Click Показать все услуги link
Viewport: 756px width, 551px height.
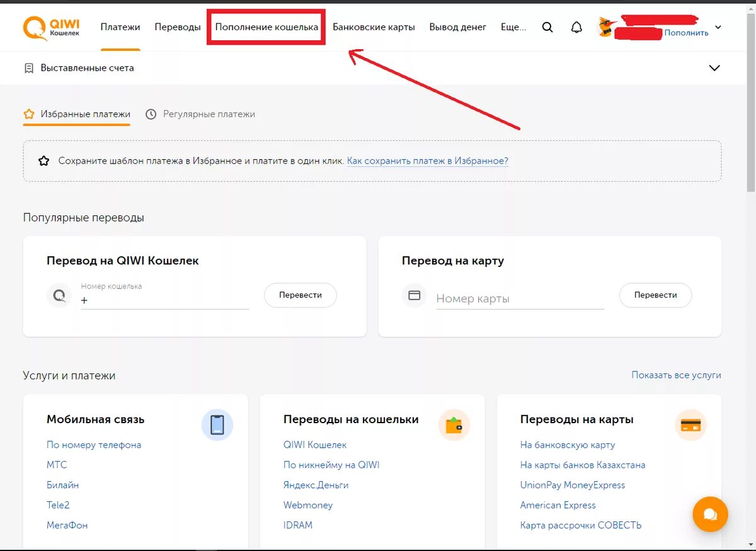[677, 375]
